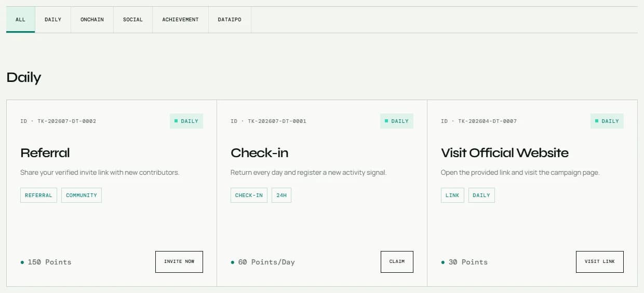Click ID TK-202604-DT-0007 text
Screen dimensions: 644x293
coord(479,121)
